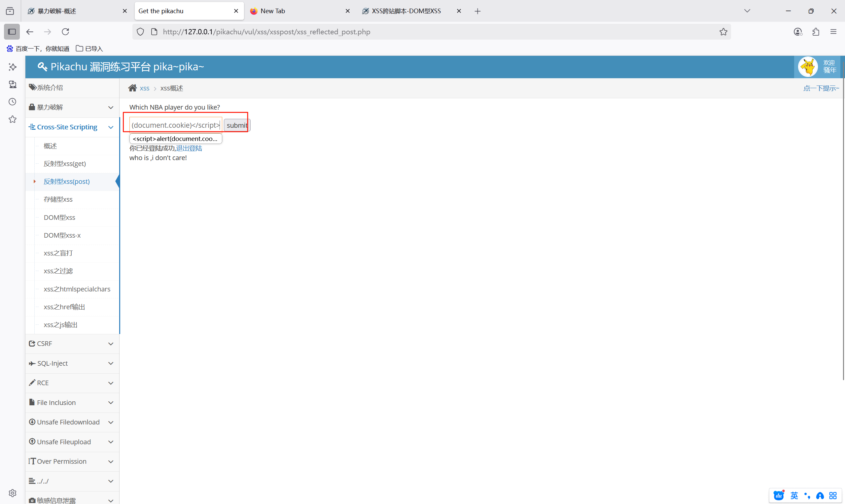Click 点一下提示~ hint link
Viewport: 845px width, 504px height.
pos(821,88)
